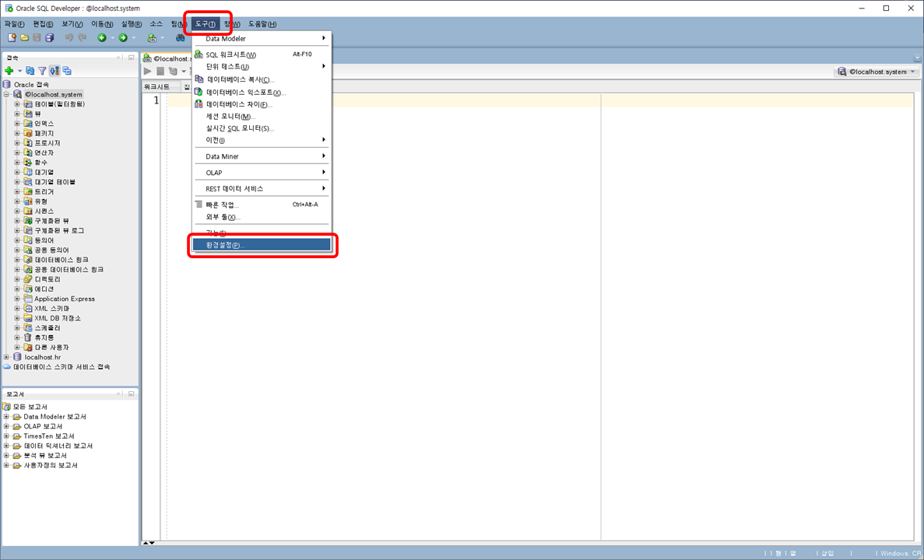Open 단위 테스트(U) submenu
Screen dimensions: 924x560
point(262,67)
